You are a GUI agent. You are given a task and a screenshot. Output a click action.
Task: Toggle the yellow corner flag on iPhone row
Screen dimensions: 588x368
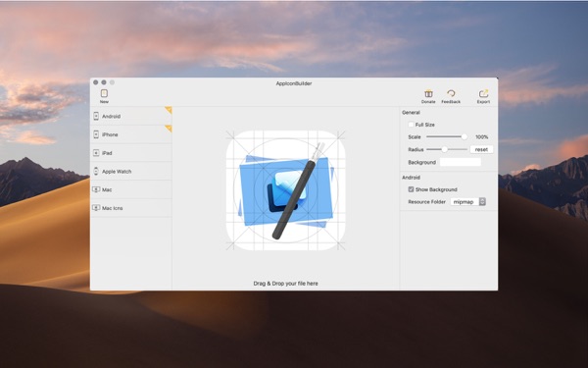tap(169, 128)
